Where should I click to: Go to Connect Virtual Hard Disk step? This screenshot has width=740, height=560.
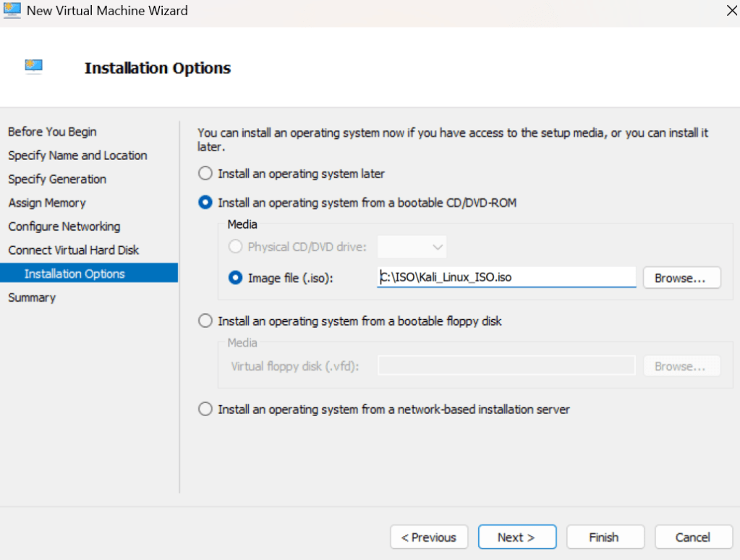(x=74, y=250)
